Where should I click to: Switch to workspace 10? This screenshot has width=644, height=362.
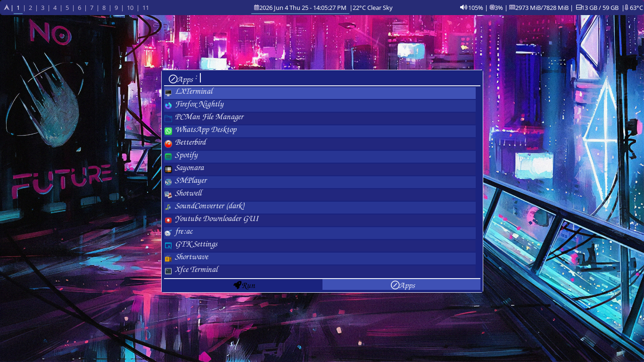point(130,8)
